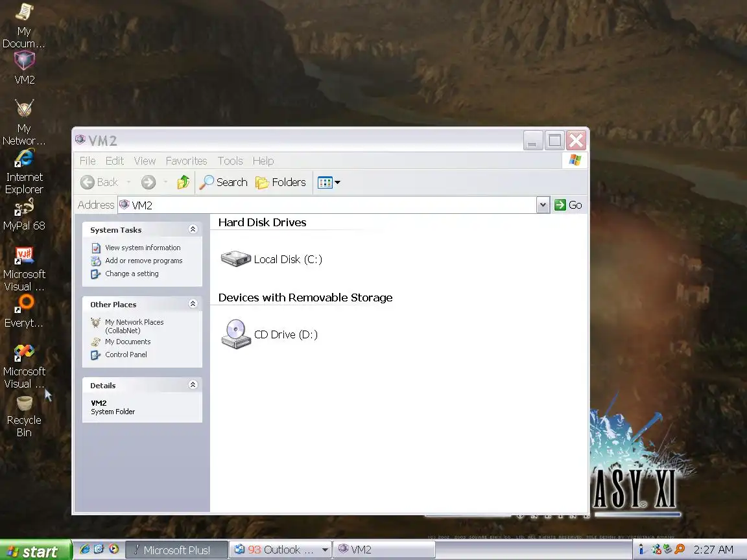Click inside the Address field
747x560 pixels.
pos(327,205)
